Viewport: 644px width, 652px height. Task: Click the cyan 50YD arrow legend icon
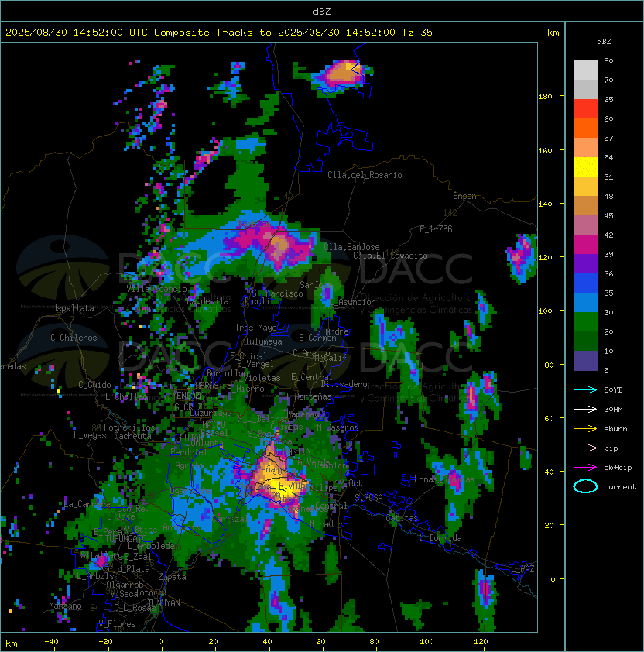[585, 390]
